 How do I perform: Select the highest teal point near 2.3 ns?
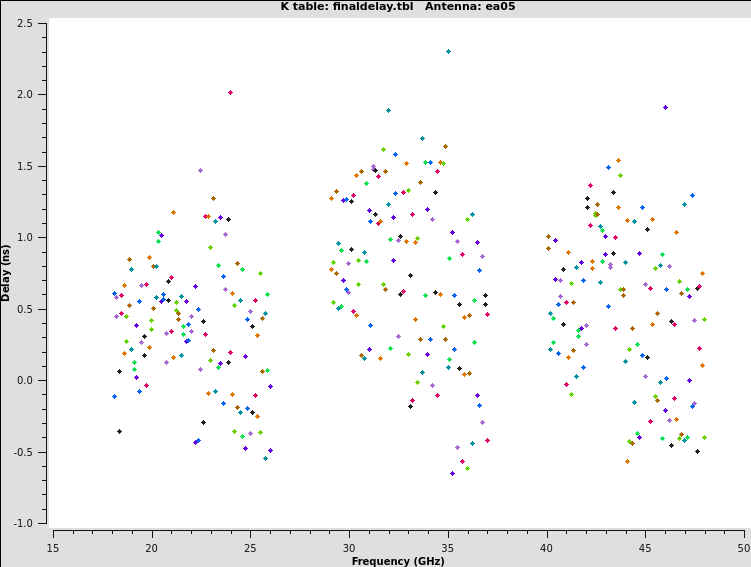pyautogui.click(x=448, y=51)
